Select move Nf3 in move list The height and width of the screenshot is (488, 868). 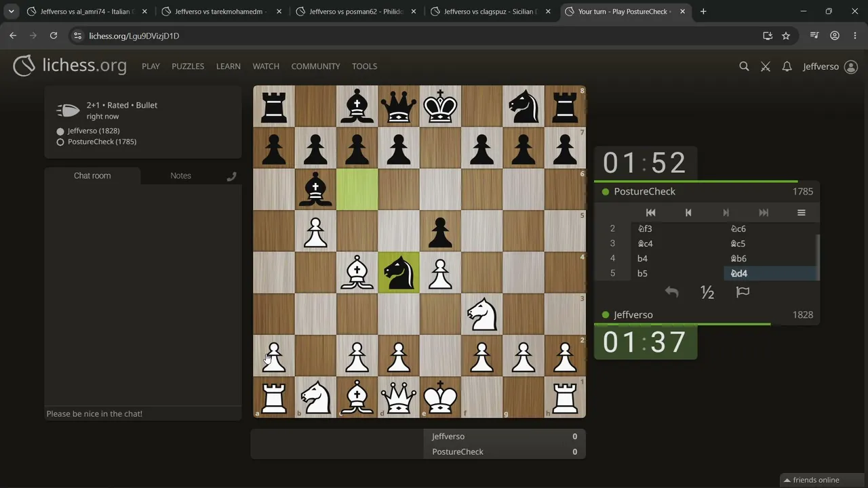tap(677, 228)
